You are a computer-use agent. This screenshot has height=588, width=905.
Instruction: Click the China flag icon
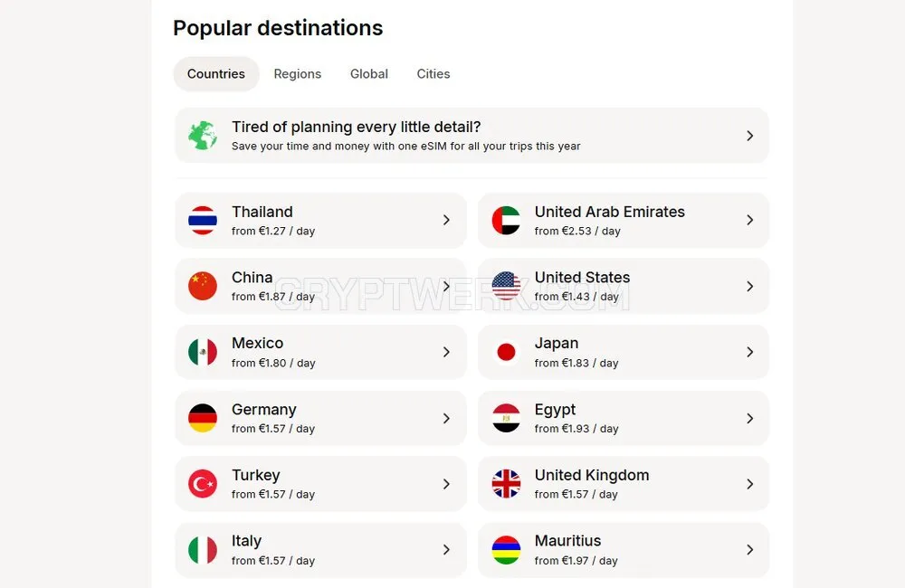click(x=203, y=286)
